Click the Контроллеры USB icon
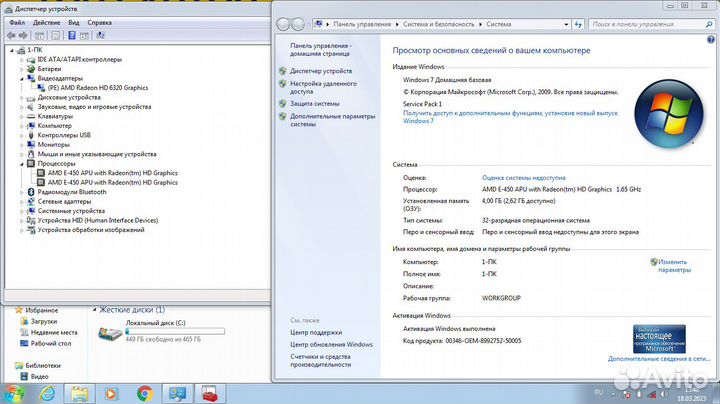Viewport: 720px width, 404px height. pyautogui.click(x=31, y=135)
